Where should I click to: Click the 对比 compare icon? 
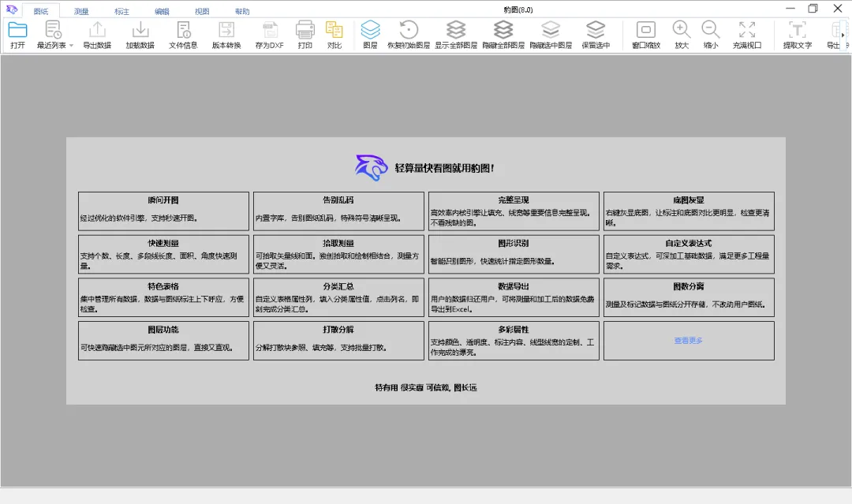point(334,30)
